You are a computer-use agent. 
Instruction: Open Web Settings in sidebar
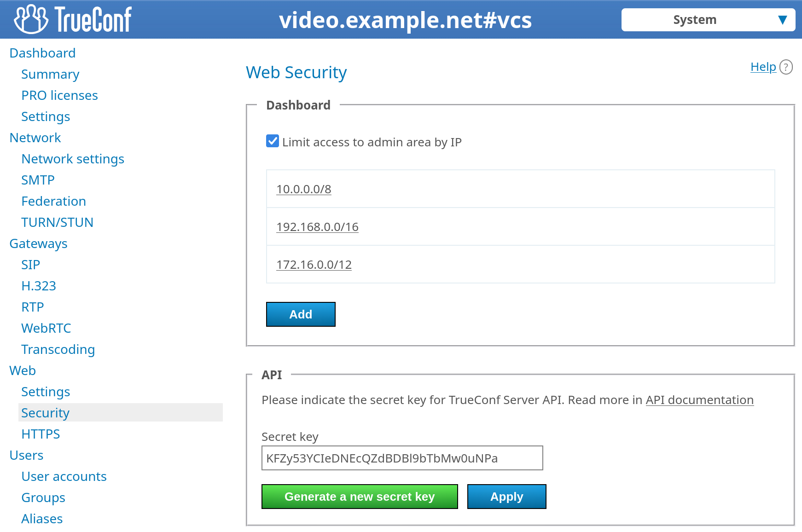[46, 392]
